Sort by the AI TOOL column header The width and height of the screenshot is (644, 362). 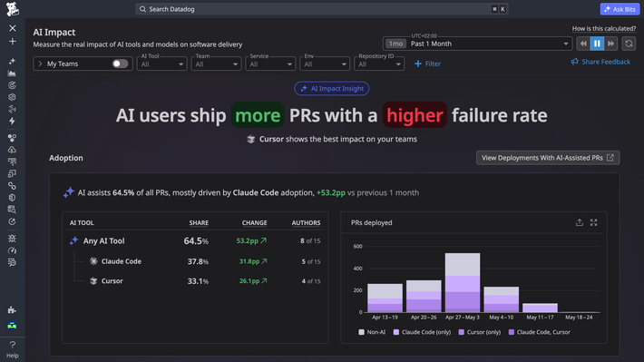coord(82,222)
